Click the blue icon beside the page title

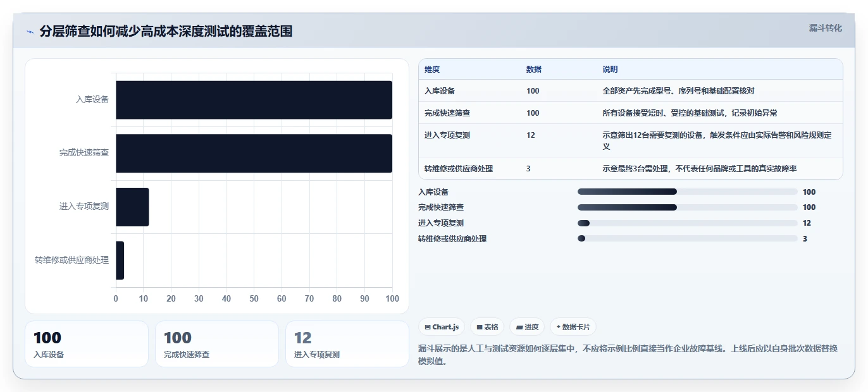(x=30, y=32)
